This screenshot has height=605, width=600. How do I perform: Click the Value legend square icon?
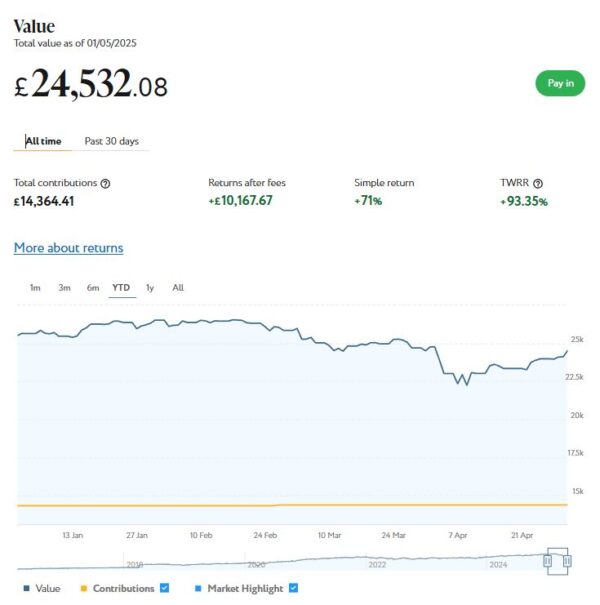(x=27, y=588)
